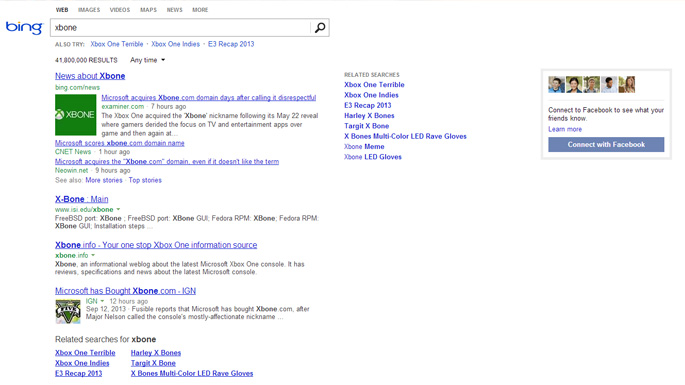
Task: Click sidebar related search Targit X Bone
Action: [367, 126]
